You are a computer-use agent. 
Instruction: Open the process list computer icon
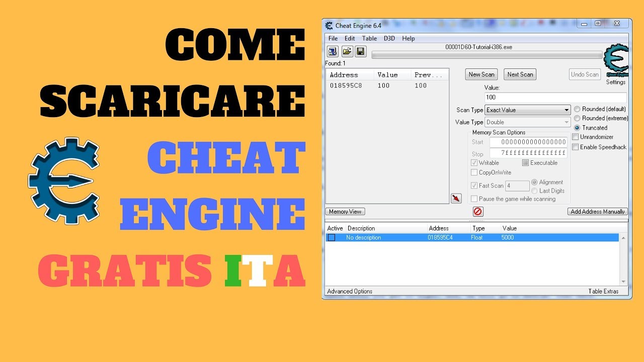click(x=333, y=51)
